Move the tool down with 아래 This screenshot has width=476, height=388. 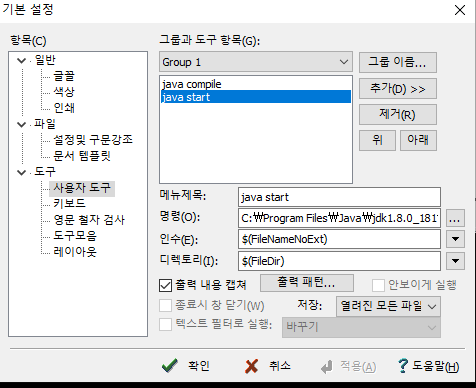coord(418,140)
